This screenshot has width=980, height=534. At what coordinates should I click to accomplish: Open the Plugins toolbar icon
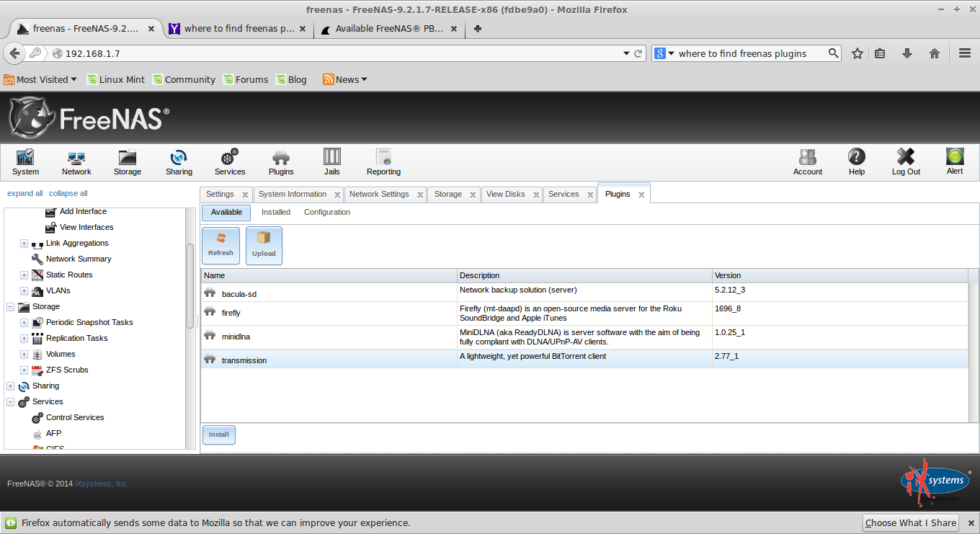coord(281,162)
